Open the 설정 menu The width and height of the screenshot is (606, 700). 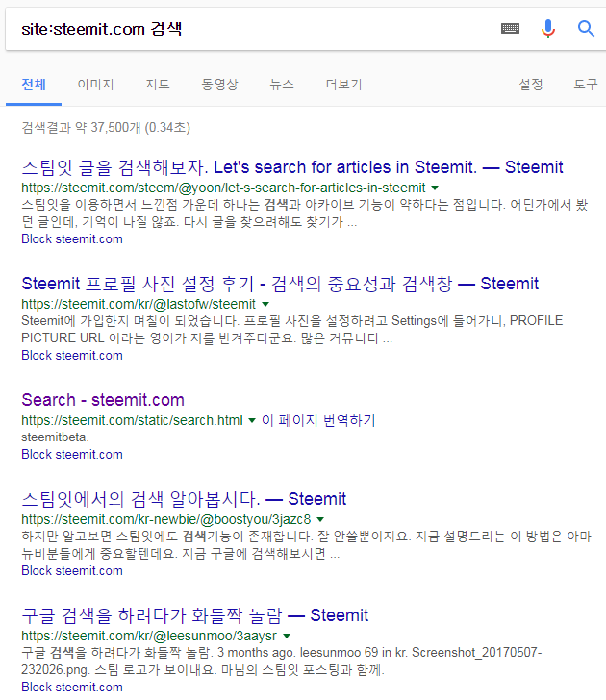point(531,85)
